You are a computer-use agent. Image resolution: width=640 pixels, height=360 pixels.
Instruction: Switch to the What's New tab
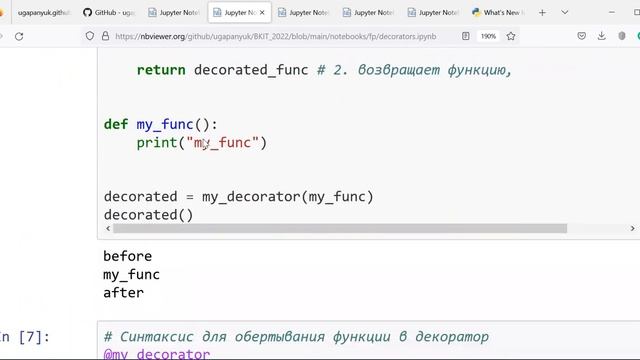click(x=498, y=13)
